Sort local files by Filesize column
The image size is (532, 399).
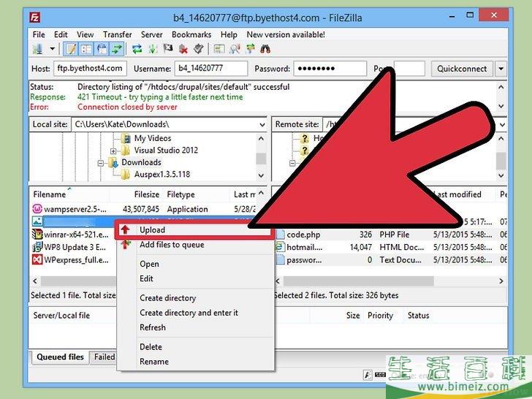point(136,194)
